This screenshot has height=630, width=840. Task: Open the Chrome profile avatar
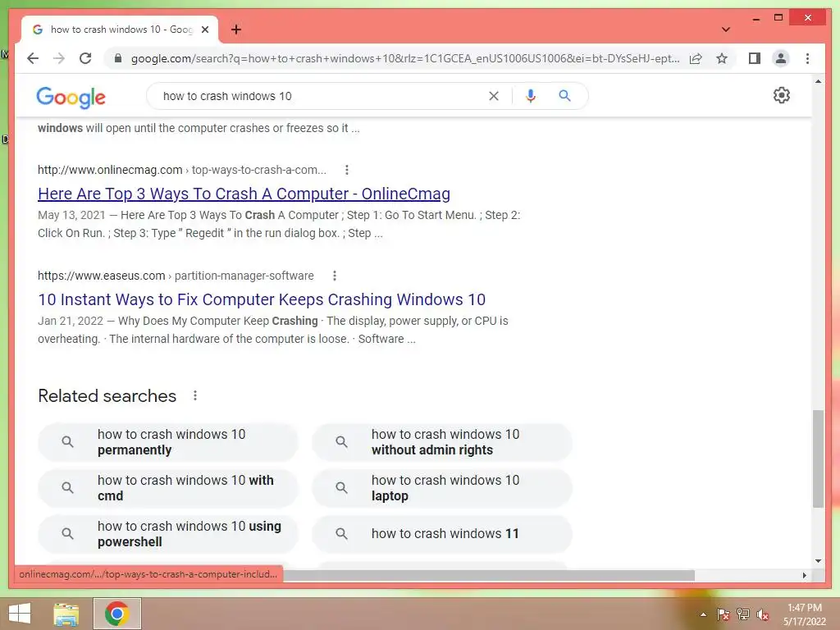pos(781,58)
